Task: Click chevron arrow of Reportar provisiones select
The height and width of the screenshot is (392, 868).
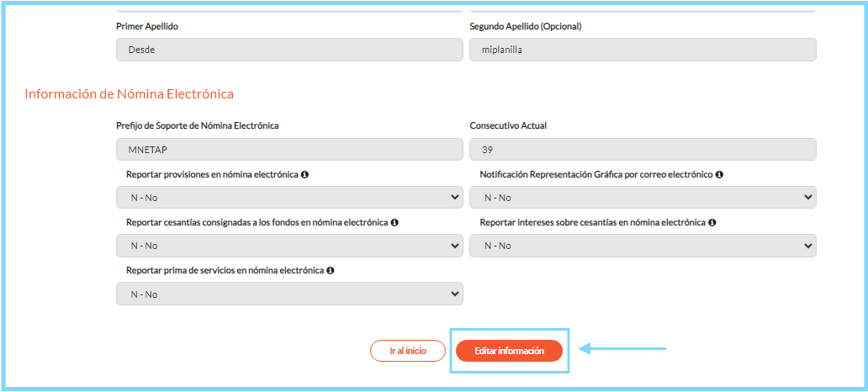Action: pyautogui.click(x=454, y=197)
